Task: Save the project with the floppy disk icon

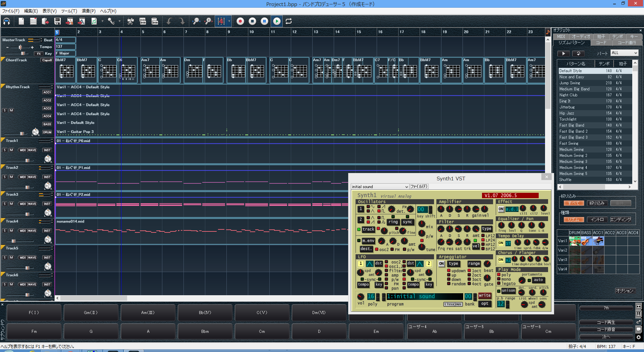Action: [57, 21]
